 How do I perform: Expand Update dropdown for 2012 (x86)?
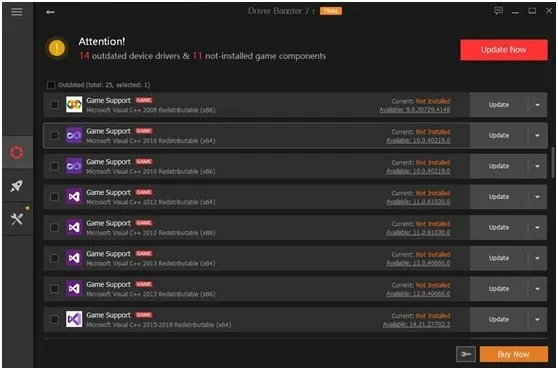pos(537,227)
